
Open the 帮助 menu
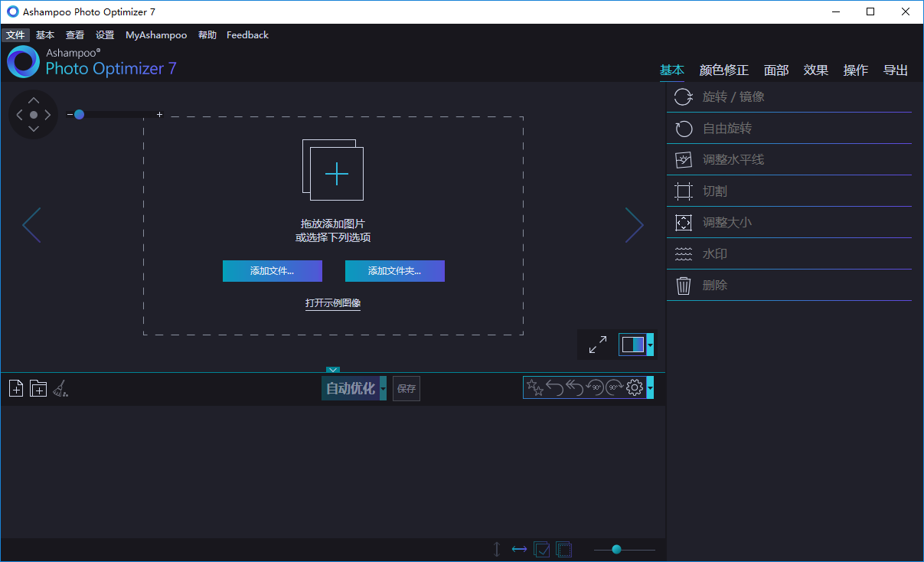[207, 35]
